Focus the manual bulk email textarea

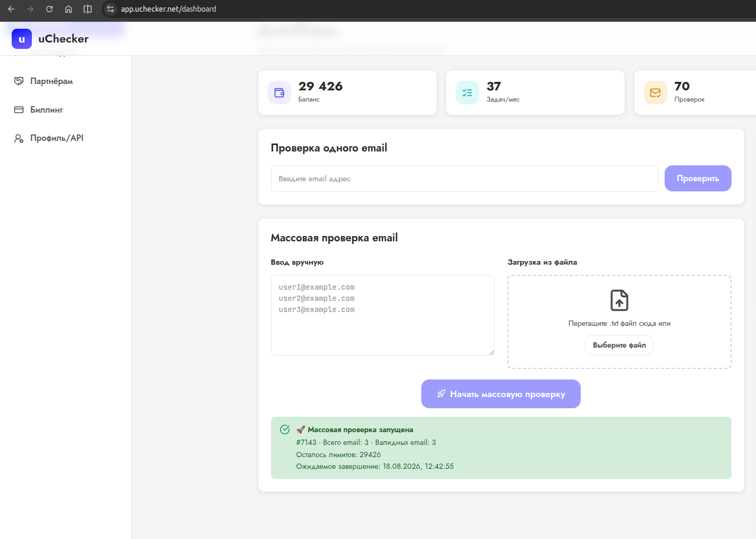383,315
